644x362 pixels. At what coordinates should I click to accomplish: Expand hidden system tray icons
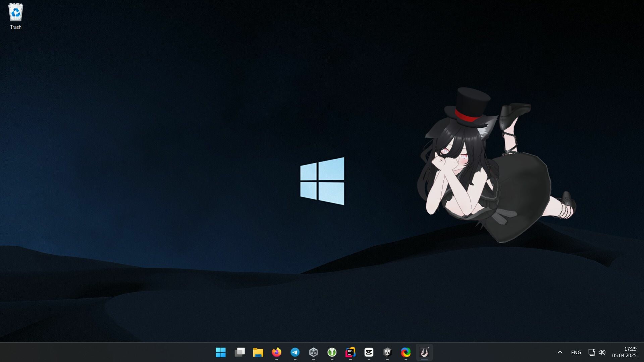pos(560,352)
